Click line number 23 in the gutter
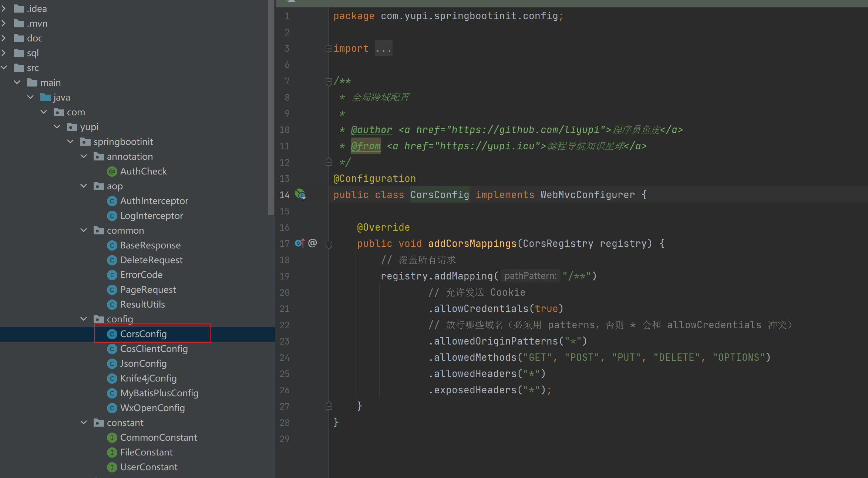Screen dimensions: 868x478 285,341
